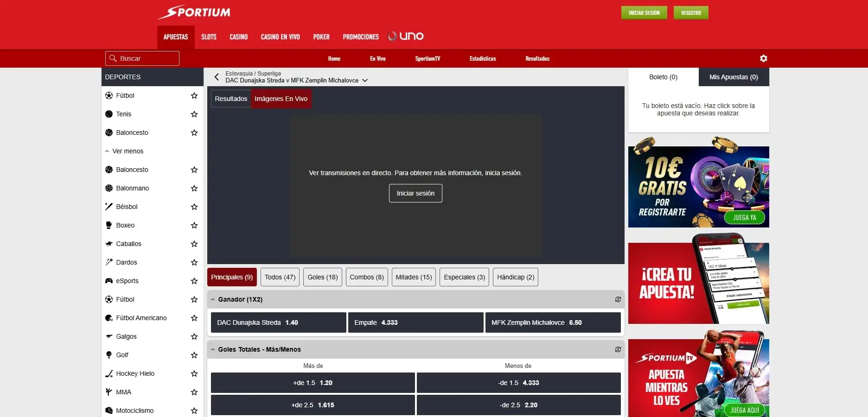Open the Baloncesto section via its basketball icon
868x417 pixels.
pyautogui.click(x=109, y=133)
